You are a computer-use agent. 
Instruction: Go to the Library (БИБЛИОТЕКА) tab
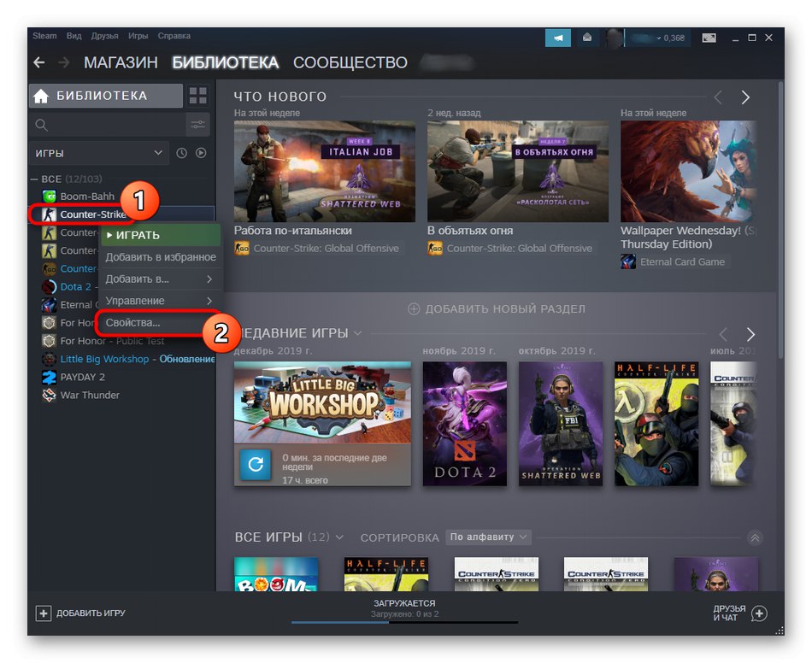coord(226,62)
